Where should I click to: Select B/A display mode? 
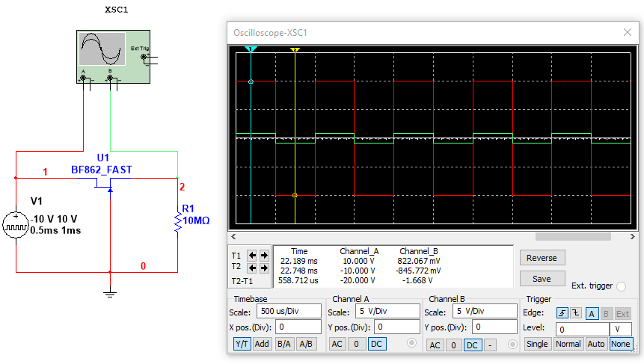coord(283,344)
